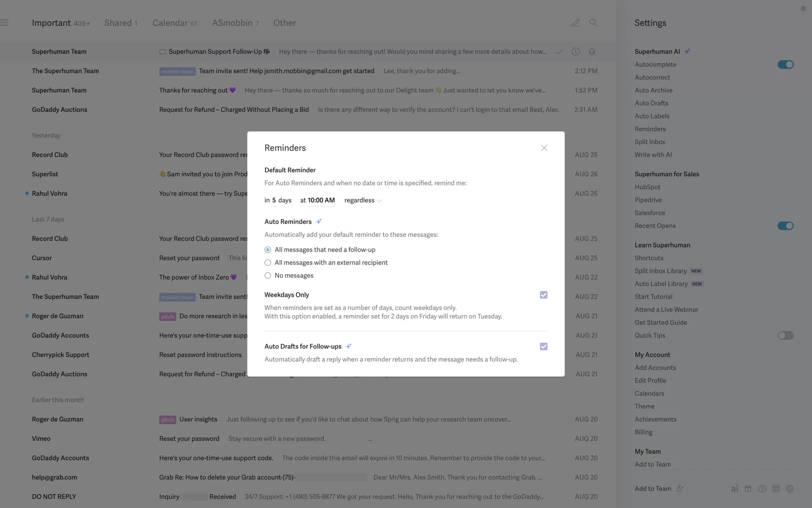Screen dimensions: 812x508
Task: Uncheck the Weekdays Only checkbox
Action: 543,295
